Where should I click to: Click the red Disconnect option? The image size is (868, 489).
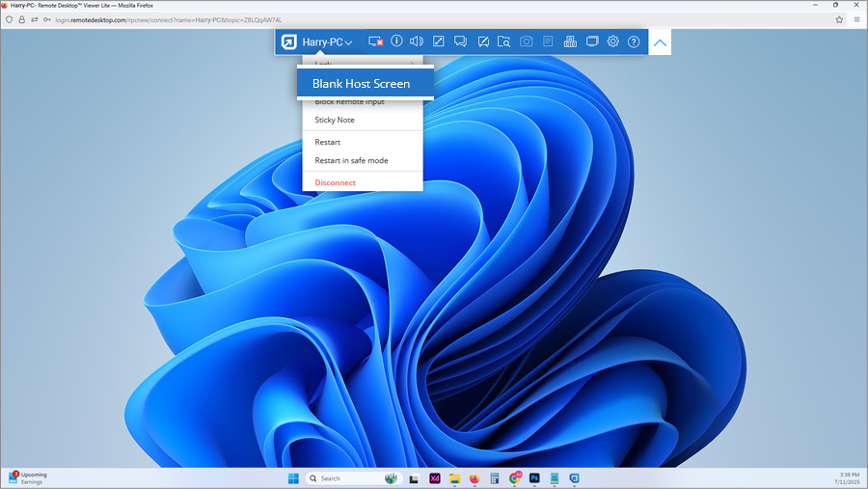pyautogui.click(x=335, y=182)
